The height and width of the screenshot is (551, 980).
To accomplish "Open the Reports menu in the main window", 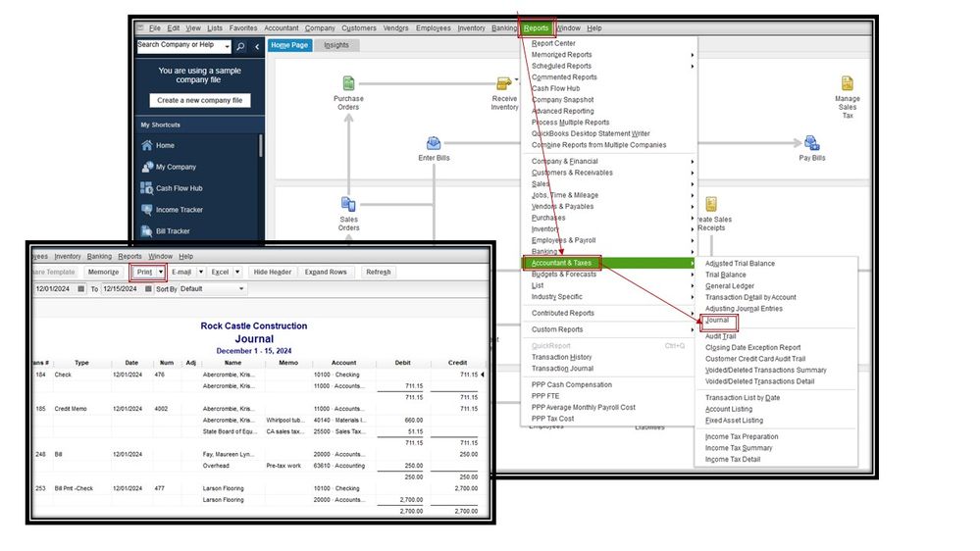I will [x=536, y=28].
